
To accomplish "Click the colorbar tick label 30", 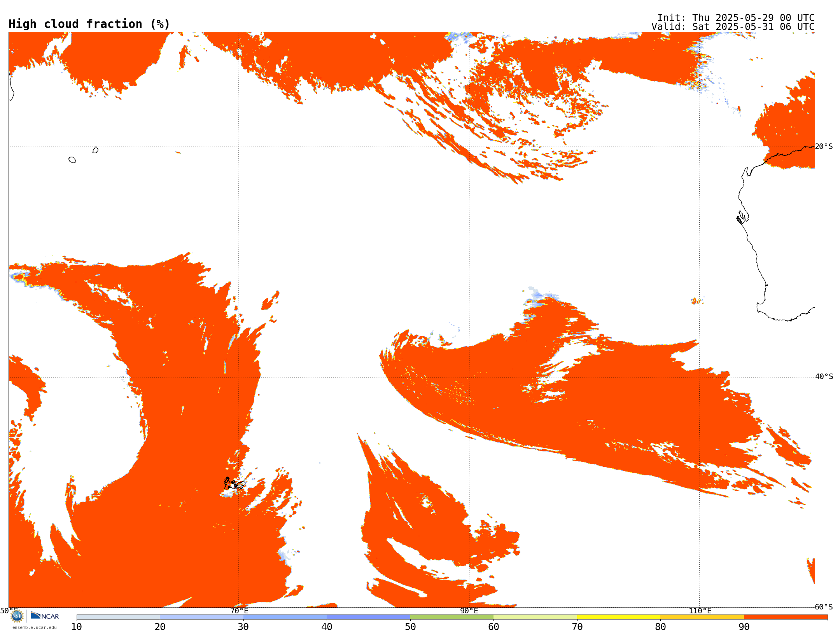I will [x=243, y=627].
